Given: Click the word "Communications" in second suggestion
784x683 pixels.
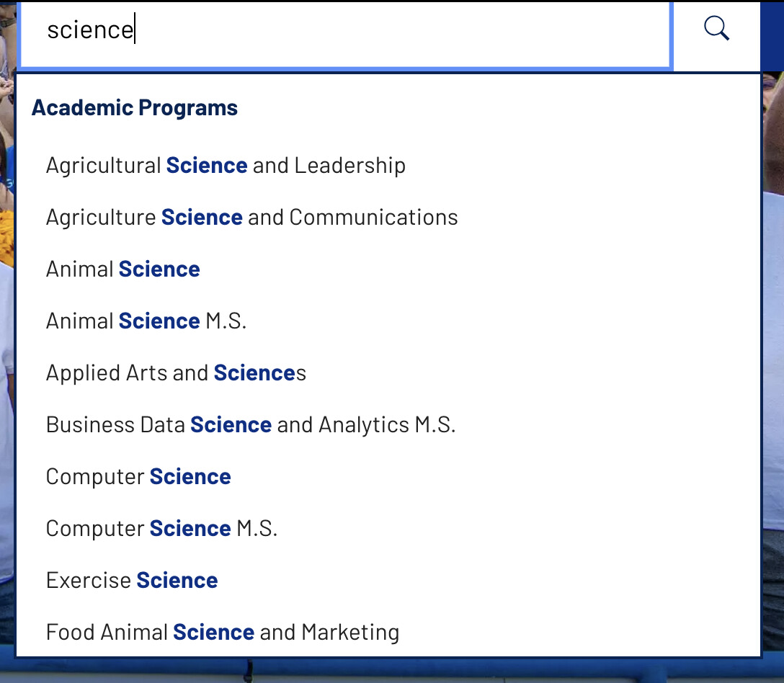Looking at the screenshot, I should pos(374,218).
